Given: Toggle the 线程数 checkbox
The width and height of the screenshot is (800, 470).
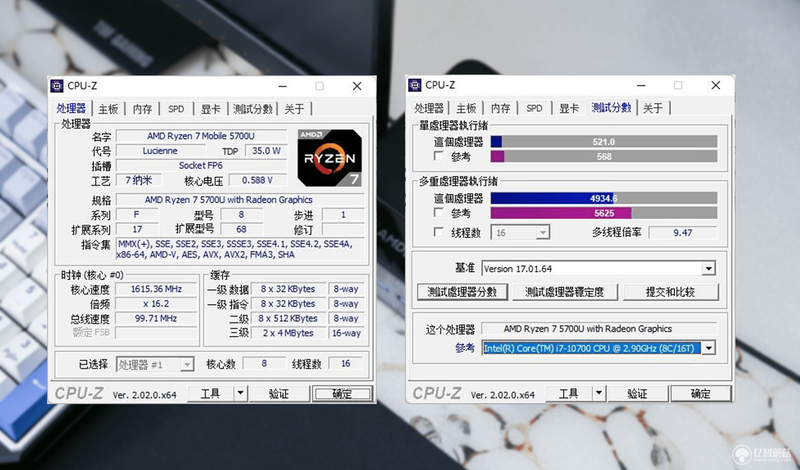Looking at the screenshot, I should tap(438, 232).
